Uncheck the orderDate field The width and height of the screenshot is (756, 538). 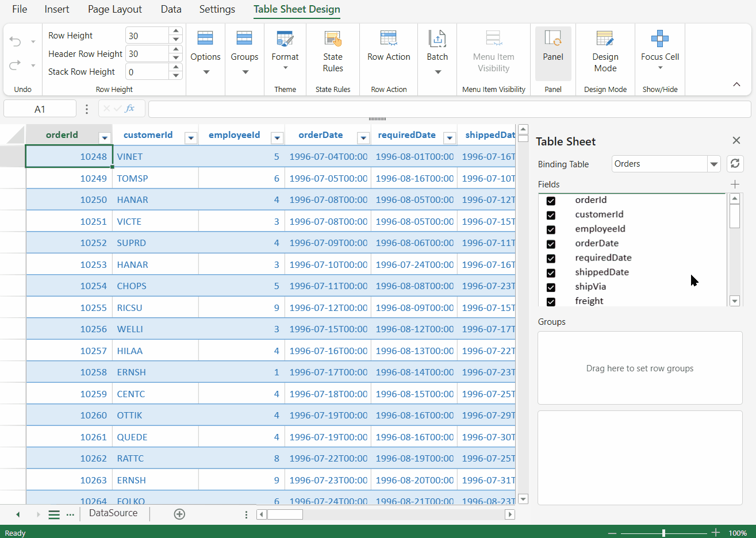click(x=551, y=244)
